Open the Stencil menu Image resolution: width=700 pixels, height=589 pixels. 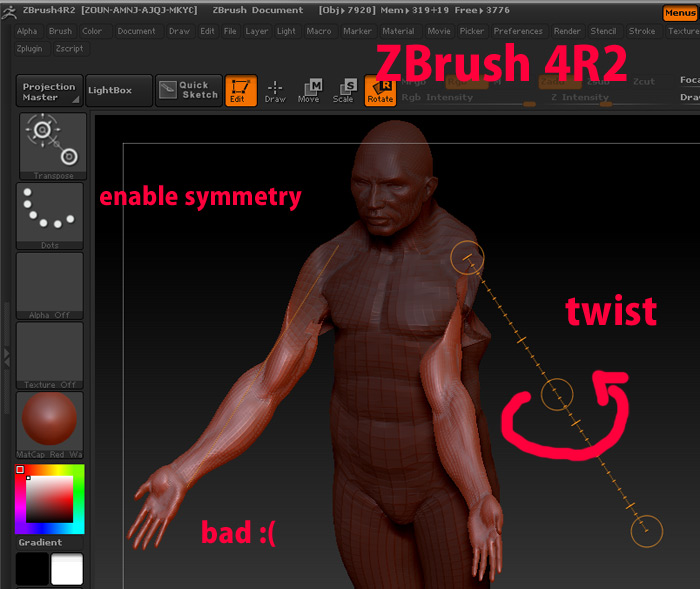coord(603,31)
